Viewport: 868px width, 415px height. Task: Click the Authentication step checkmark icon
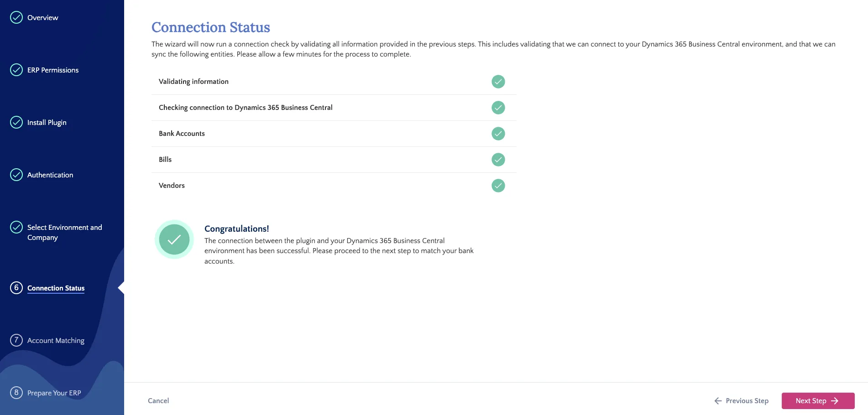(x=16, y=175)
